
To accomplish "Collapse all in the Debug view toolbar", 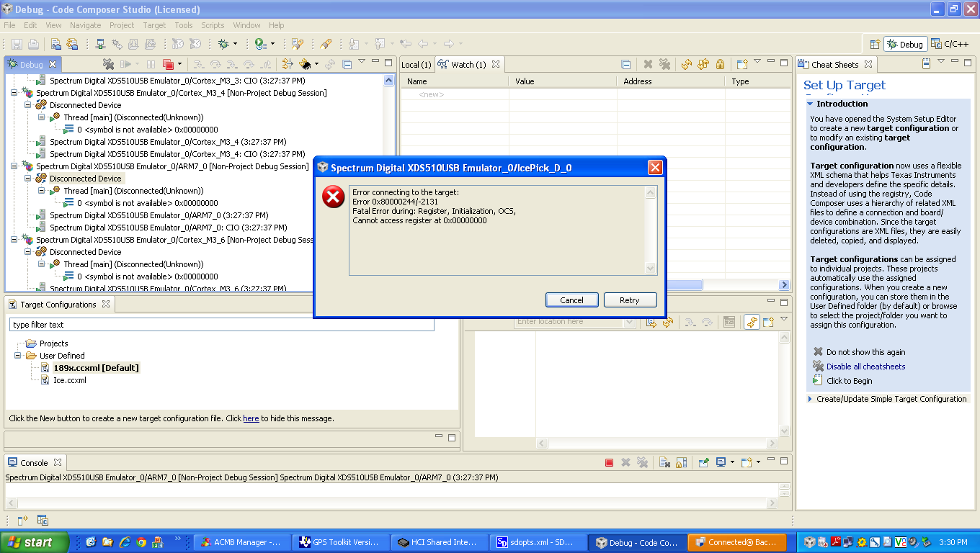I will 347,64.
